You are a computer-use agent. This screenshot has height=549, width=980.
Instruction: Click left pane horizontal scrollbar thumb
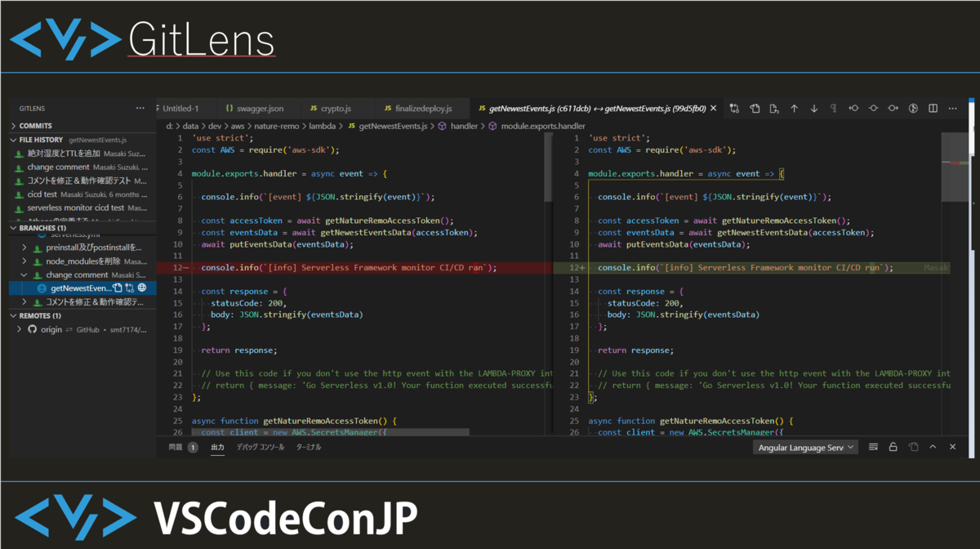pos(330,433)
